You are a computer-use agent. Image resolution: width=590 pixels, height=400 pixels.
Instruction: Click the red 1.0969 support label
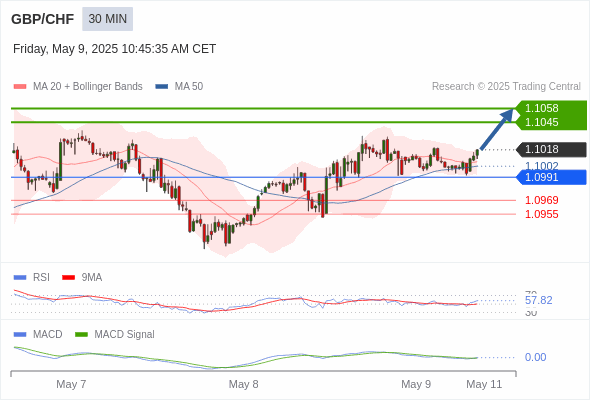541,200
